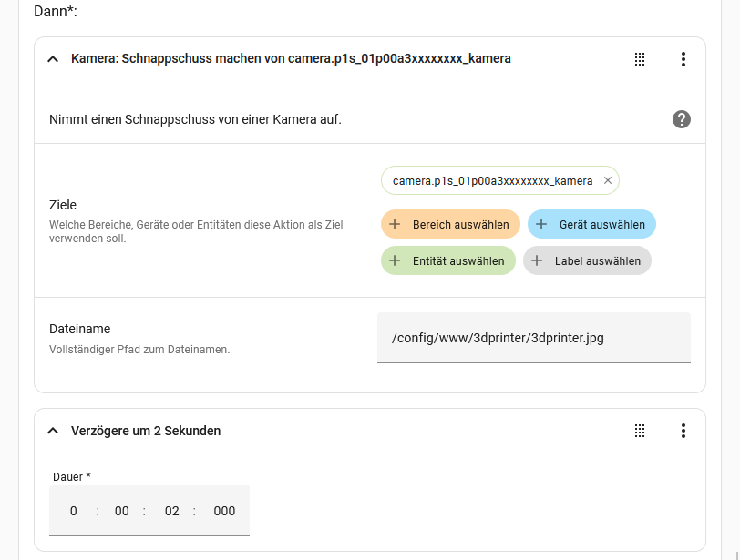740x560 pixels.
Task: Click the 'Nimmt einen Schnappschuss von einer Kamera auf.' text
Action: pos(195,119)
